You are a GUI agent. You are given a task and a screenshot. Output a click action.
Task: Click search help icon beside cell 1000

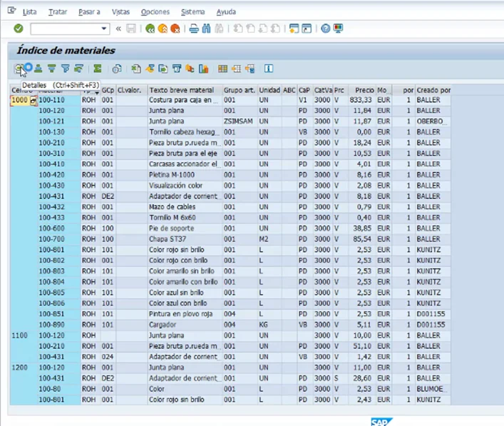tap(33, 101)
